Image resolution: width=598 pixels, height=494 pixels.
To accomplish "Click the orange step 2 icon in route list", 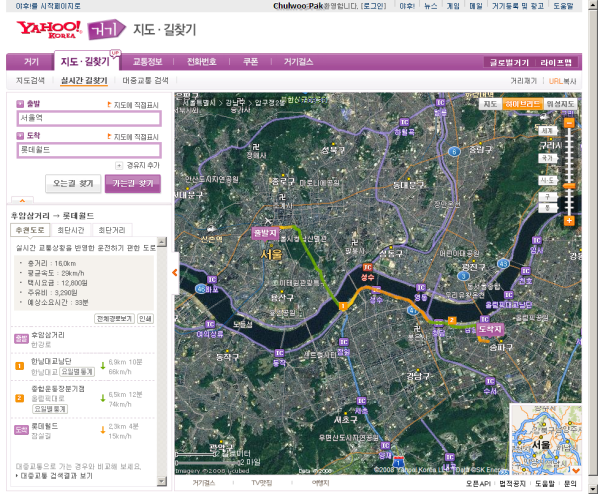I will (x=19, y=398).
